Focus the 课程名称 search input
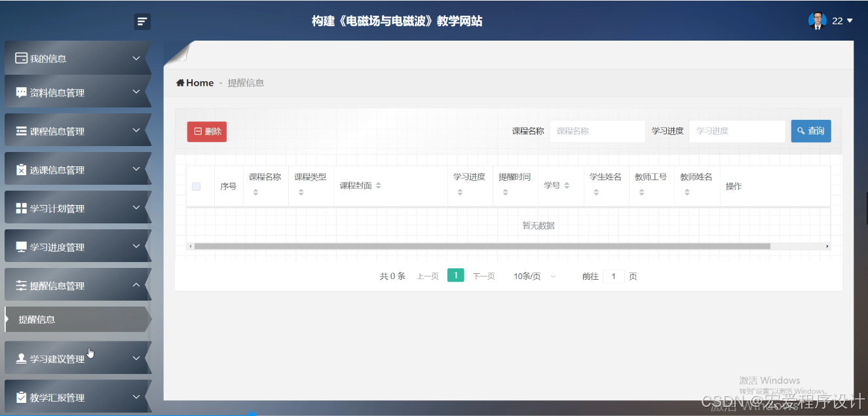 point(597,131)
